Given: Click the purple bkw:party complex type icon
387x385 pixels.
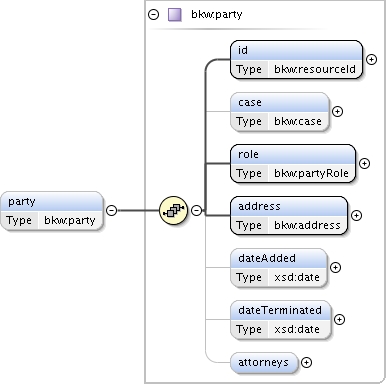Looking at the screenshot, I should [175, 15].
